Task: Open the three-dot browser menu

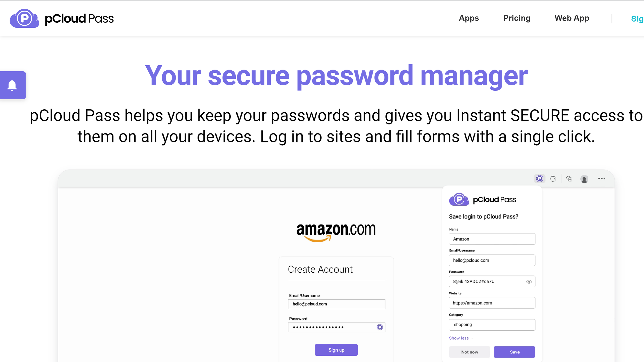Action: pos(601,179)
